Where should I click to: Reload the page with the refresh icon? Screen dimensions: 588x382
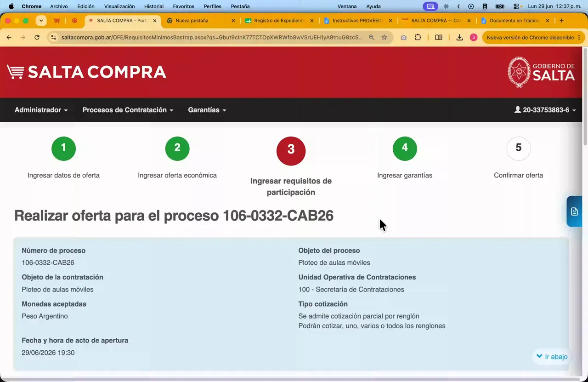click(37, 37)
